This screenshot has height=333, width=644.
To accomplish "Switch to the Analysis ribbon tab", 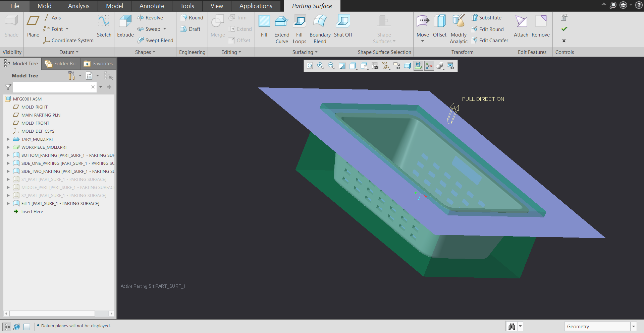I will (x=79, y=6).
